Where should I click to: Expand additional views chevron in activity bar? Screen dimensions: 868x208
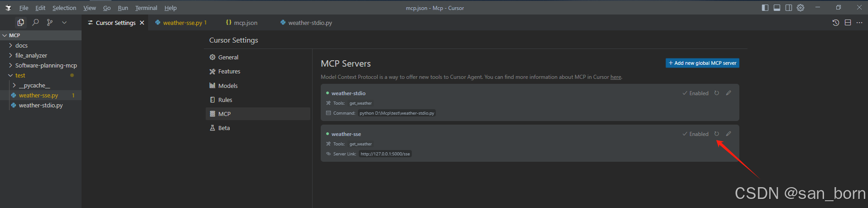click(x=64, y=22)
